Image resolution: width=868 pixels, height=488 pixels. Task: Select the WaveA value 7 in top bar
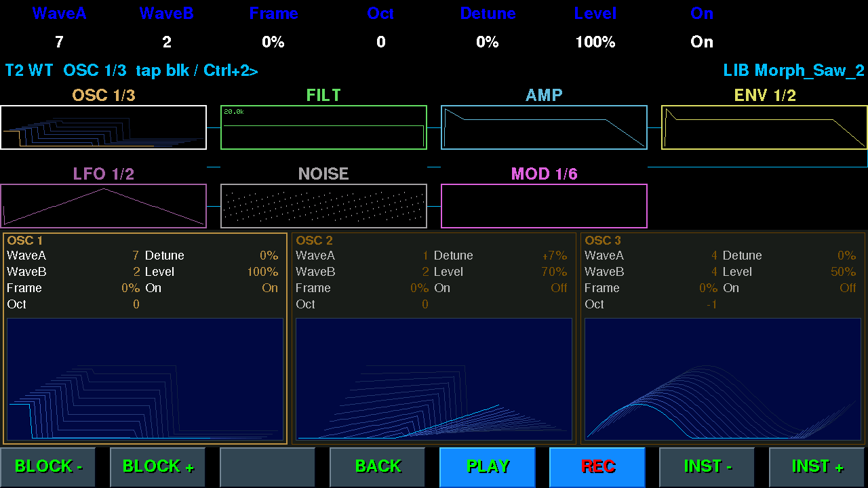[x=59, y=42]
